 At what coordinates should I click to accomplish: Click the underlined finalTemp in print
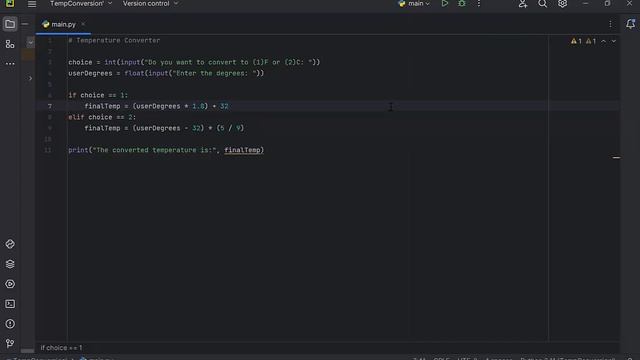(x=242, y=150)
